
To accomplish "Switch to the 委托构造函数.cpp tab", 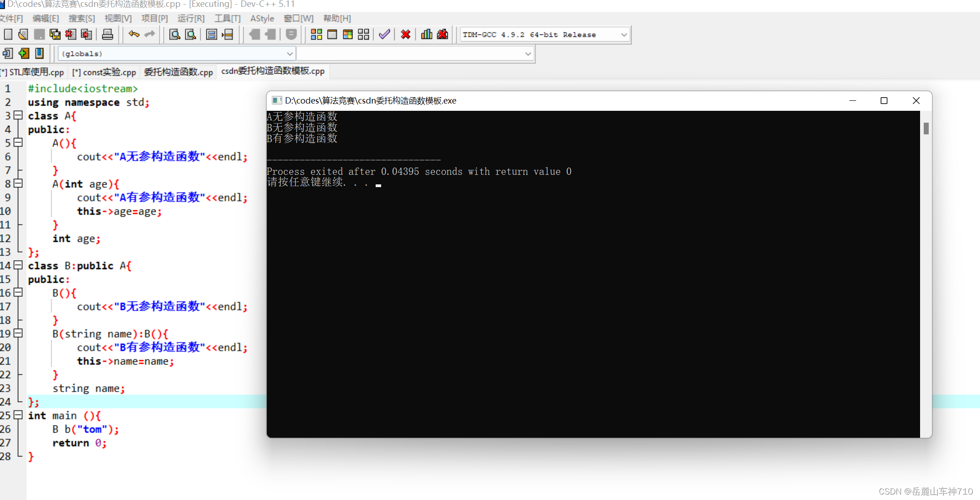I will pos(178,72).
